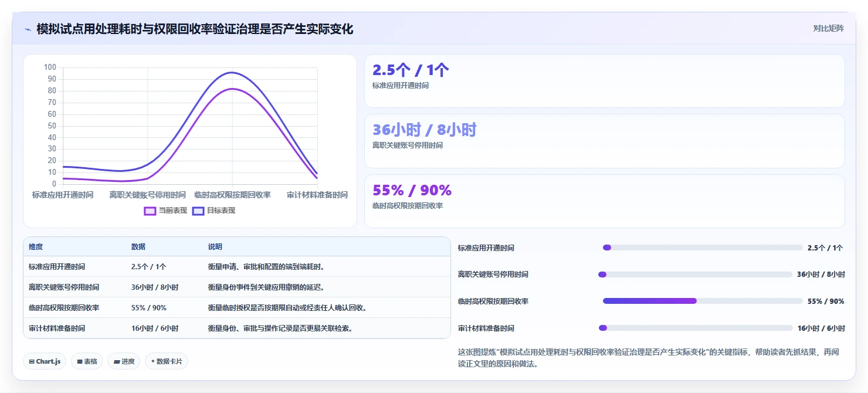
Task: Click table value 55% / 90%
Action: 149,308
